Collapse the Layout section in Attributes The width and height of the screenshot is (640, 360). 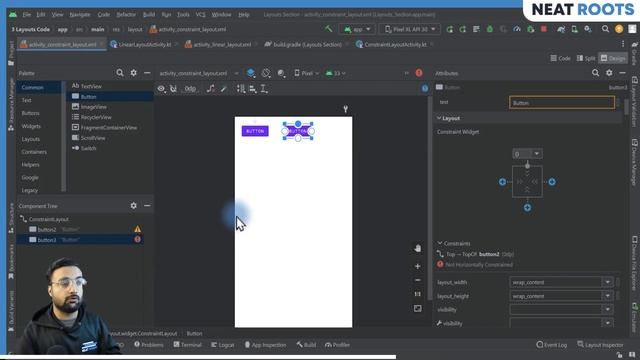point(439,118)
